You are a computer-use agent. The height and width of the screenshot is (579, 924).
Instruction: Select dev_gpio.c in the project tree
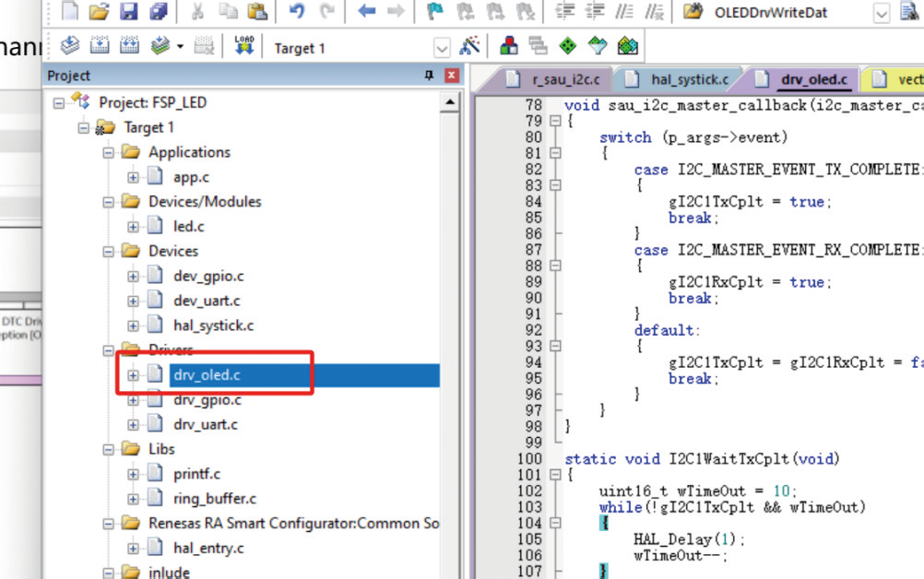coord(208,277)
